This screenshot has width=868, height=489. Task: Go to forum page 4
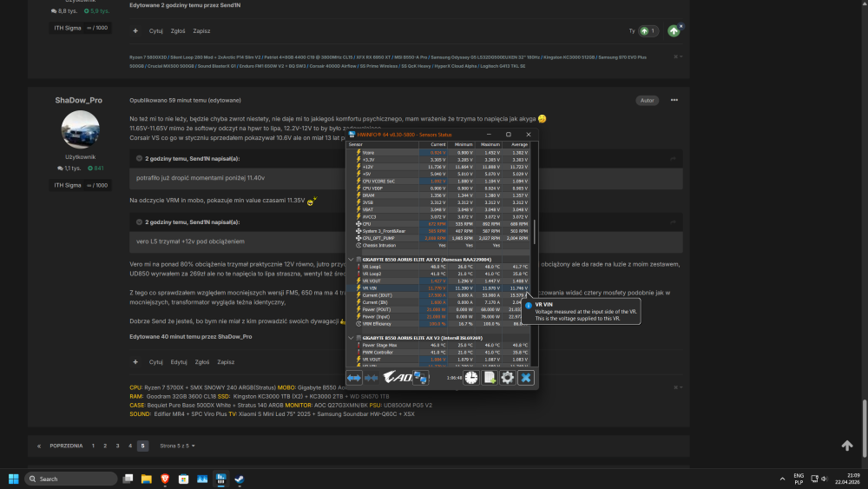(130, 446)
